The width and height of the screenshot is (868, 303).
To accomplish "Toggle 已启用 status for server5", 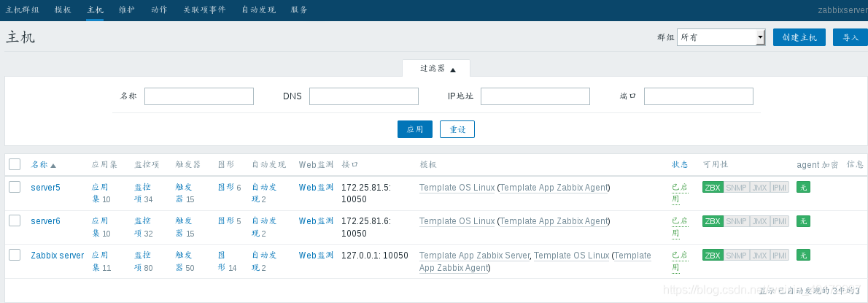I will [680, 193].
